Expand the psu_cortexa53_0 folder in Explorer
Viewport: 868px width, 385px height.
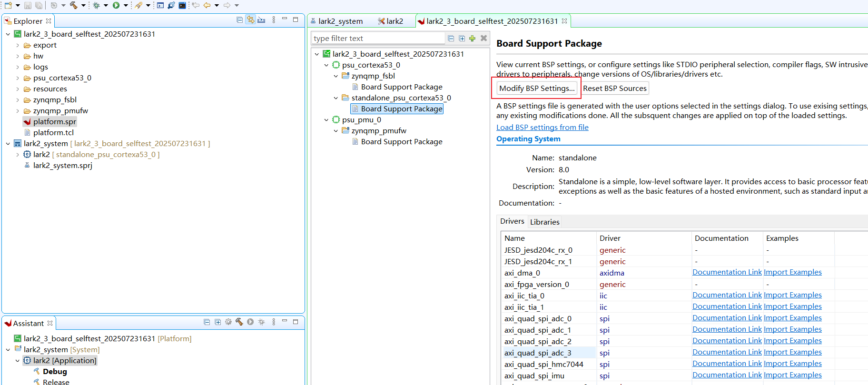[x=18, y=78]
